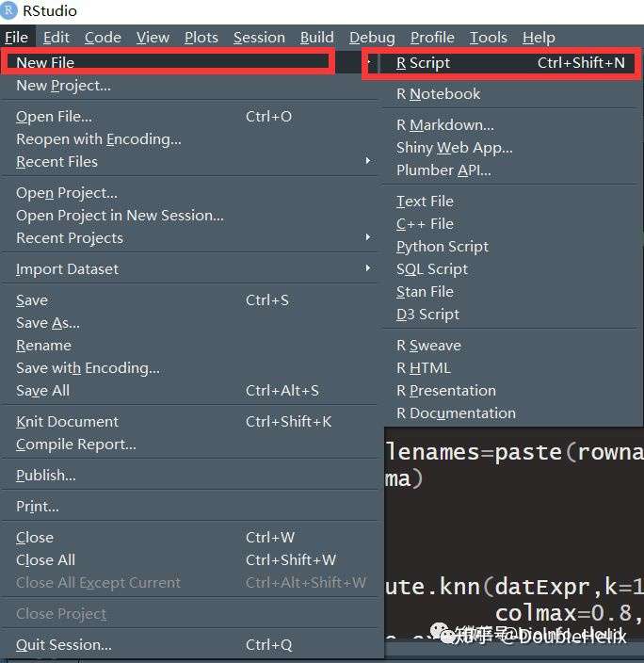
Task: Choose R Sweave from submenu
Action: 511,346
